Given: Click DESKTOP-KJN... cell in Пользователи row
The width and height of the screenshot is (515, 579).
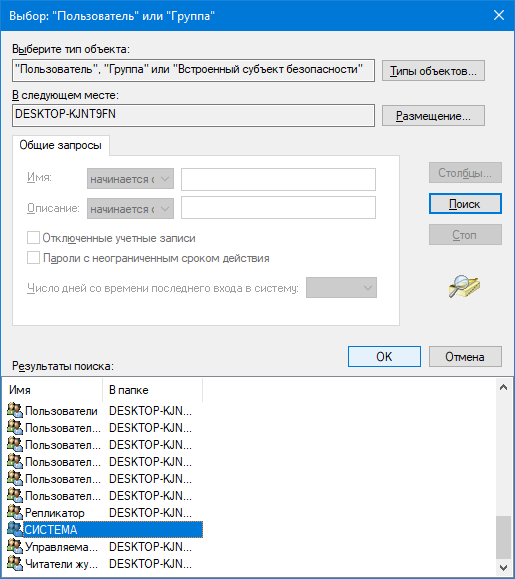Looking at the screenshot, I should [150, 411].
